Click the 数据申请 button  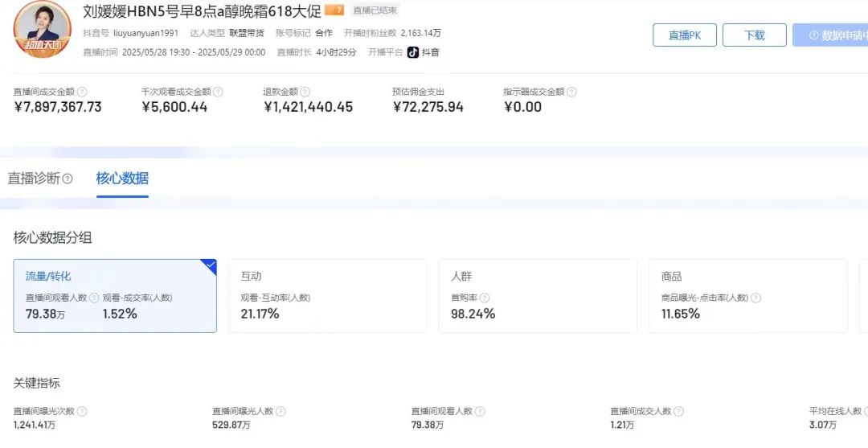tap(831, 35)
